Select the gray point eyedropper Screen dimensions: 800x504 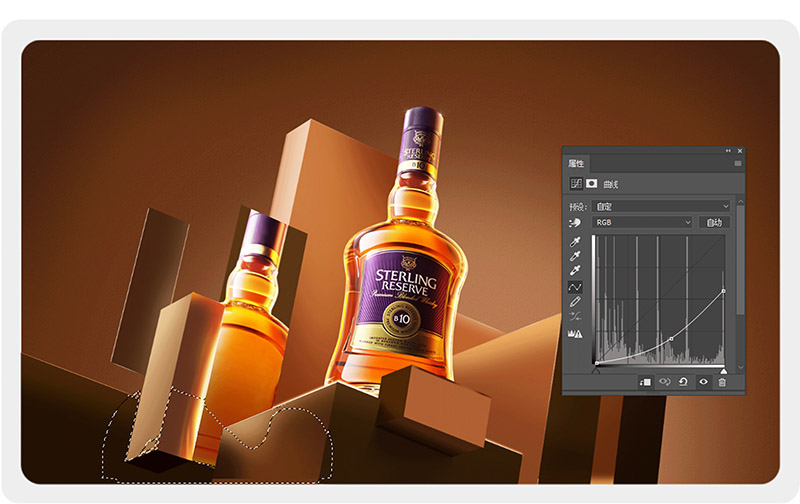point(575,256)
